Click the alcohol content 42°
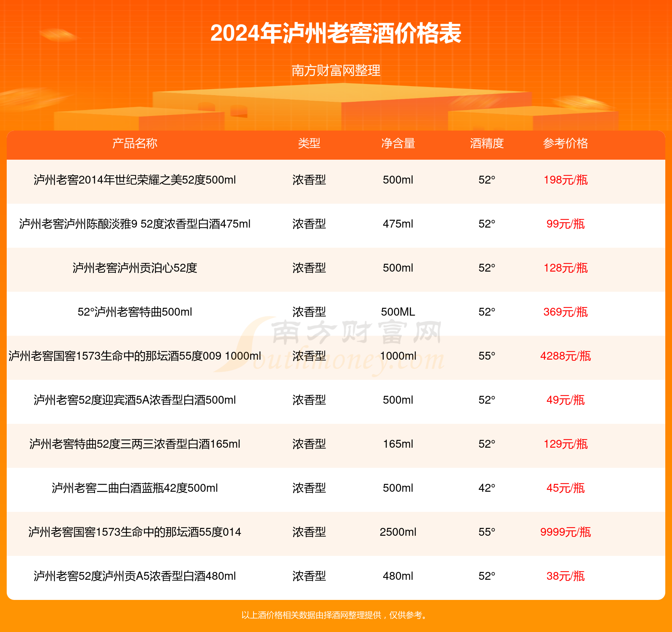Viewport: 672px width, 632px height. click(487, 488)
